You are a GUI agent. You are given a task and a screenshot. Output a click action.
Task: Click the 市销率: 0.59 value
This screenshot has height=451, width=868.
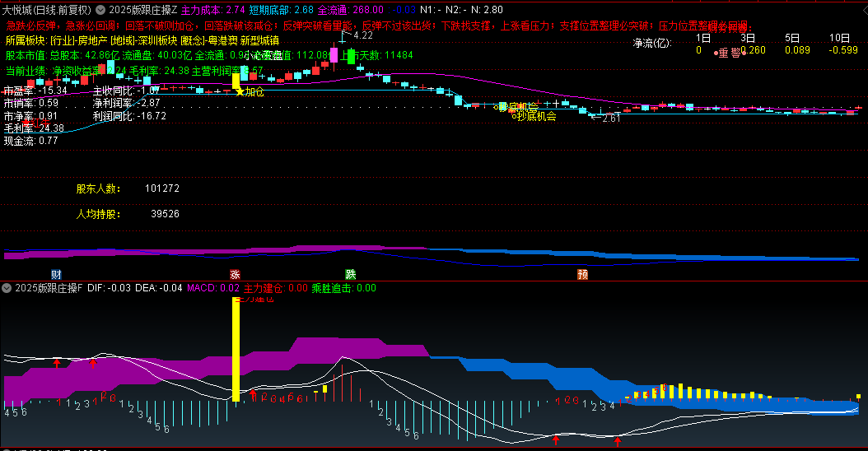point(31,103)
